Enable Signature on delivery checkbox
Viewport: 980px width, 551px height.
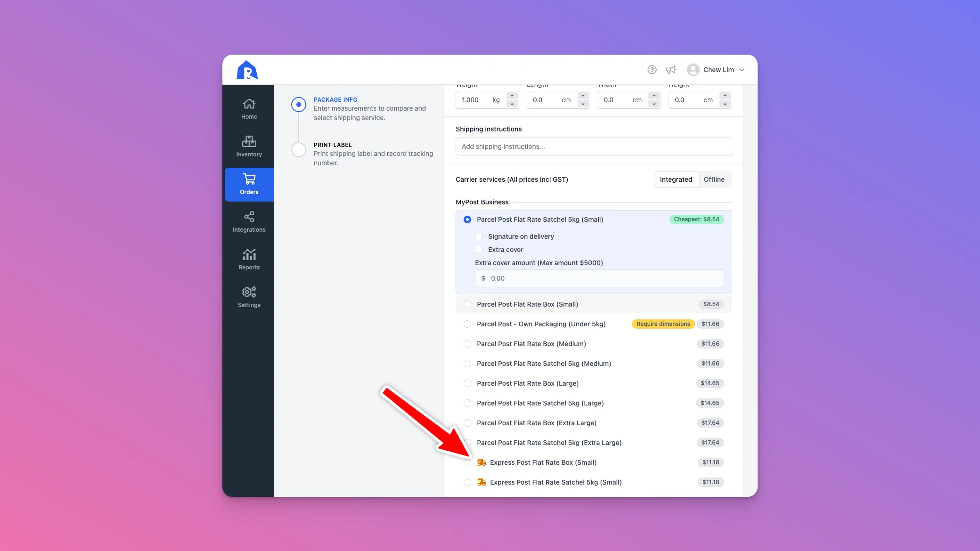coord(479,236)
